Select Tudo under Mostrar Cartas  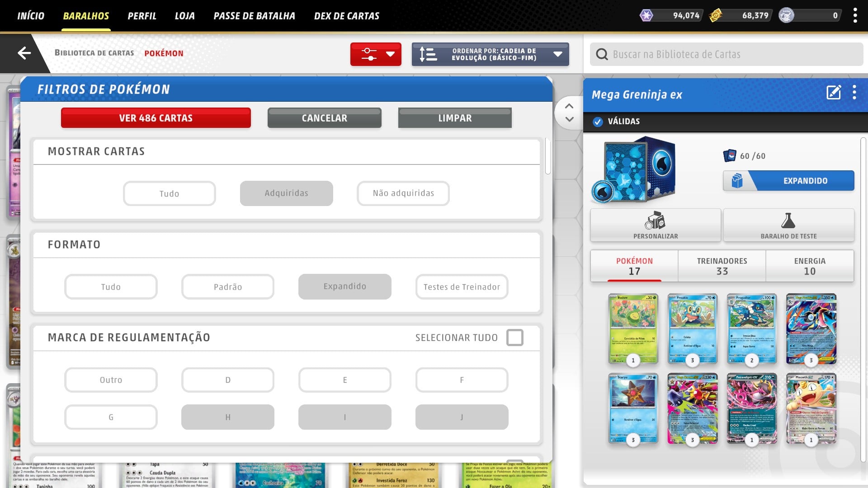pyautogui.click(x=170, y=193)
